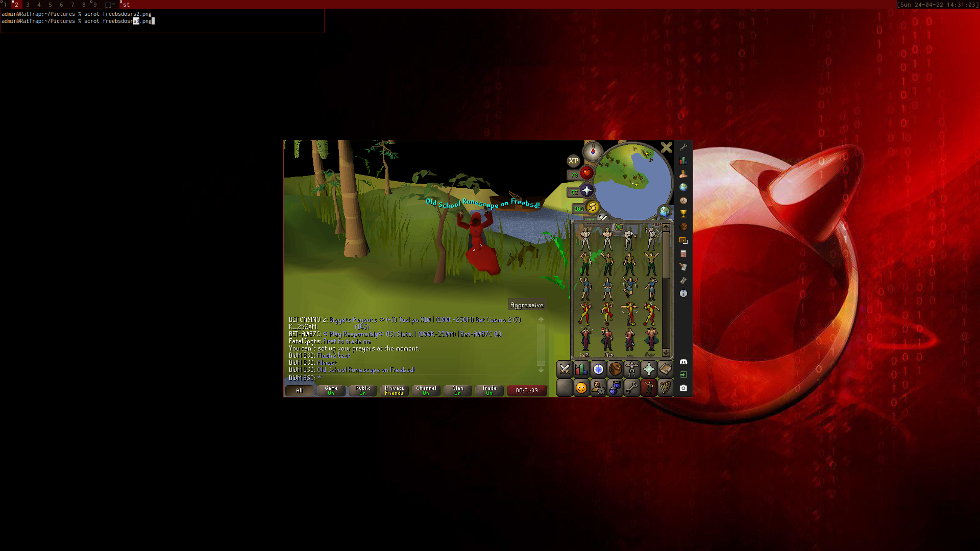The width and height of the screenshot is (980, 551).
Task: Switch to dwm tag 3
Action: tap(28, 5)
